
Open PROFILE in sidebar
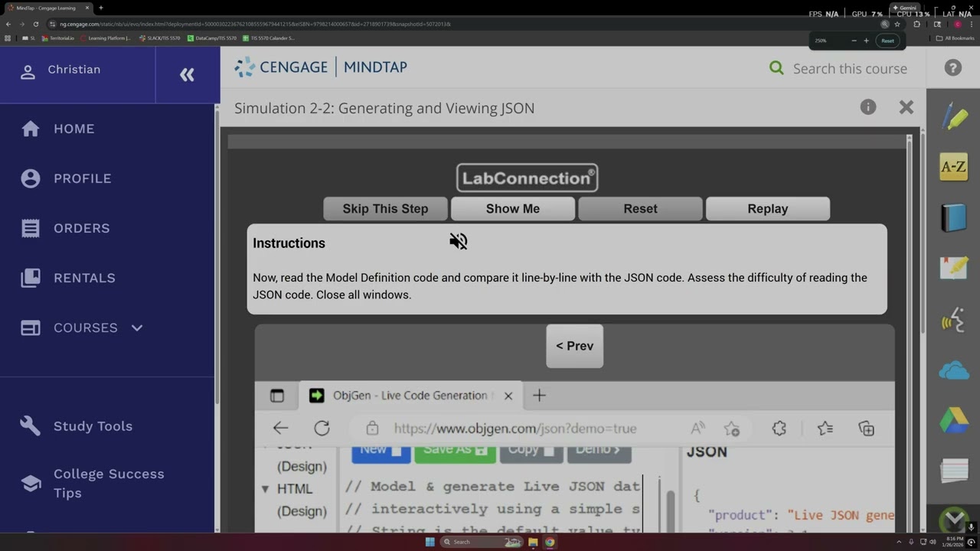83,178
